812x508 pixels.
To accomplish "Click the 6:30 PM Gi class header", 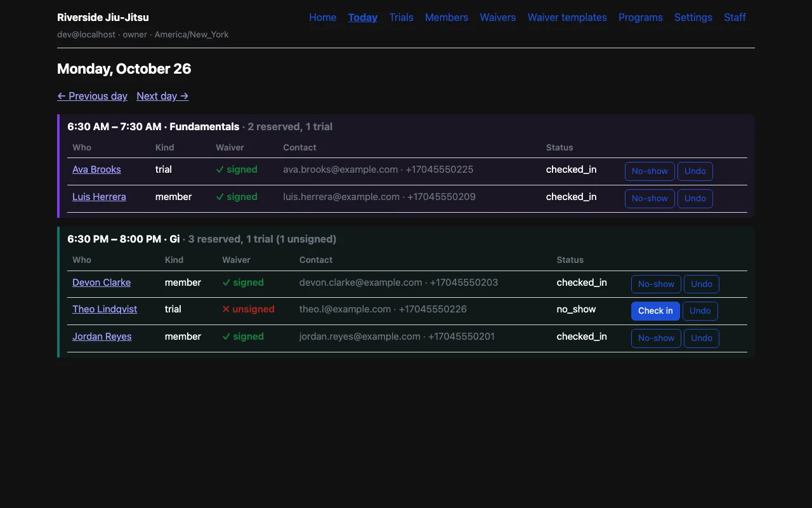I will coord(202,239).
